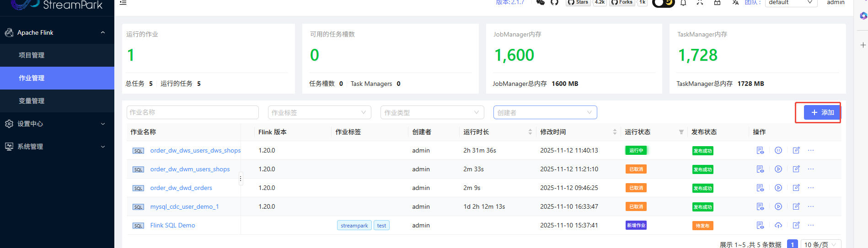868x248 pixels.
Task: Start the order_dw_dwm_users_shops job
Action: pyautogui.click(x=778, y=169)
